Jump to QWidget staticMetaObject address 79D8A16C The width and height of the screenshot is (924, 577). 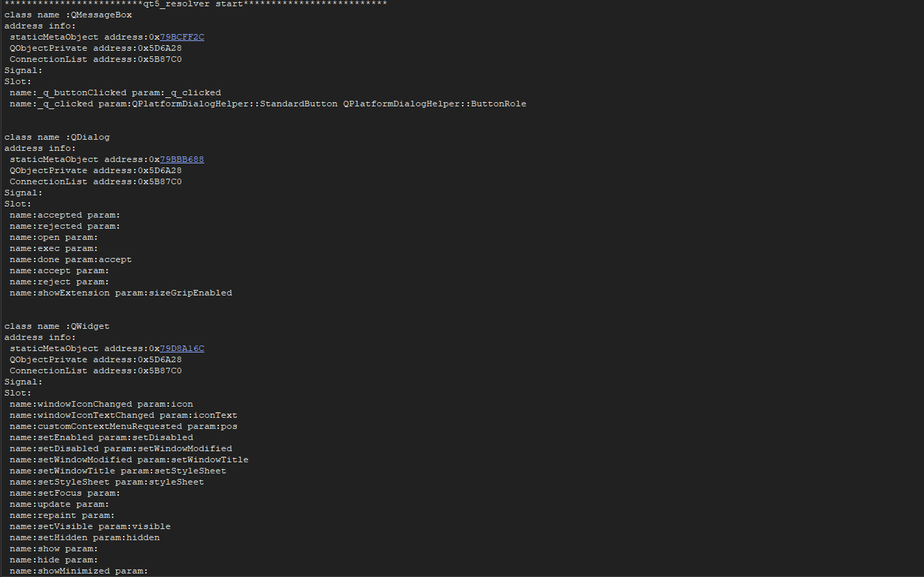click(x=182, y=348)
